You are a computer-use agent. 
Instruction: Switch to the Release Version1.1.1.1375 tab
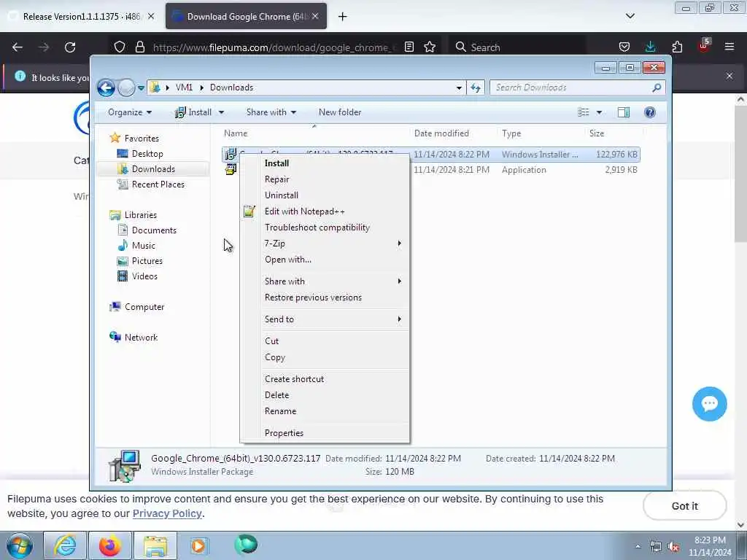point(81,17)
